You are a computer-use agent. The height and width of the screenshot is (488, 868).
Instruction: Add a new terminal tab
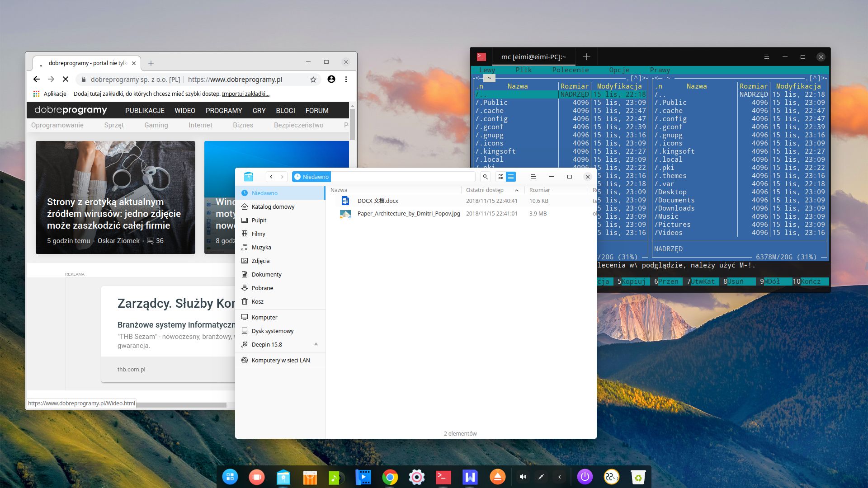click(x=586, y=57)
